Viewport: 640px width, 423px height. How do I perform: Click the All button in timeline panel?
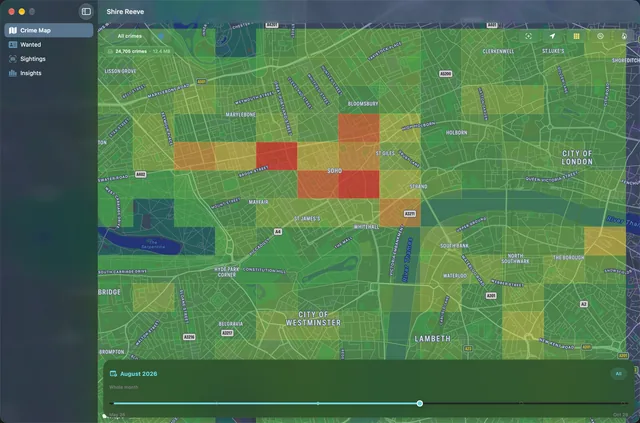(x=618, y=374)
